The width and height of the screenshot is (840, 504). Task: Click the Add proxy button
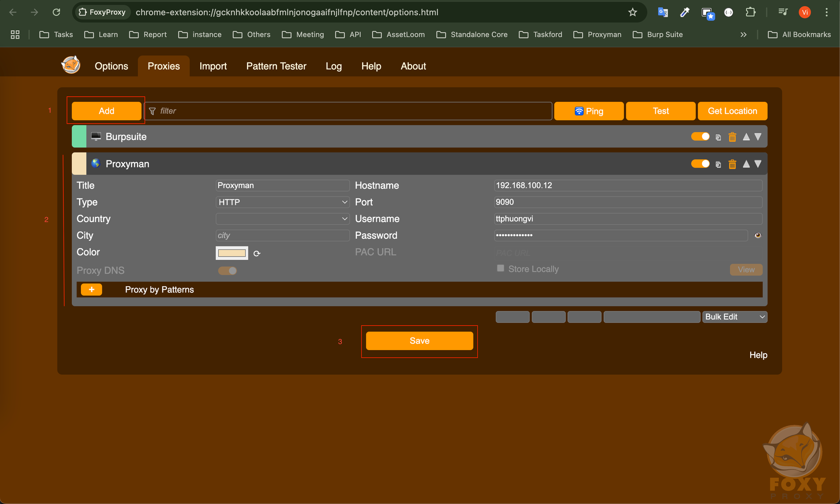pyautogui.click(x=106, y=111)
